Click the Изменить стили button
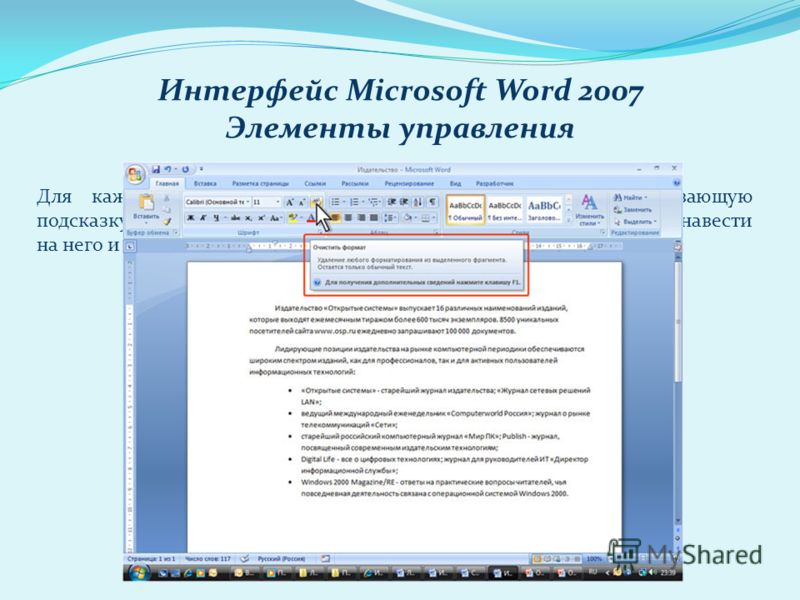The image size is (800, 600). [589, 210]
